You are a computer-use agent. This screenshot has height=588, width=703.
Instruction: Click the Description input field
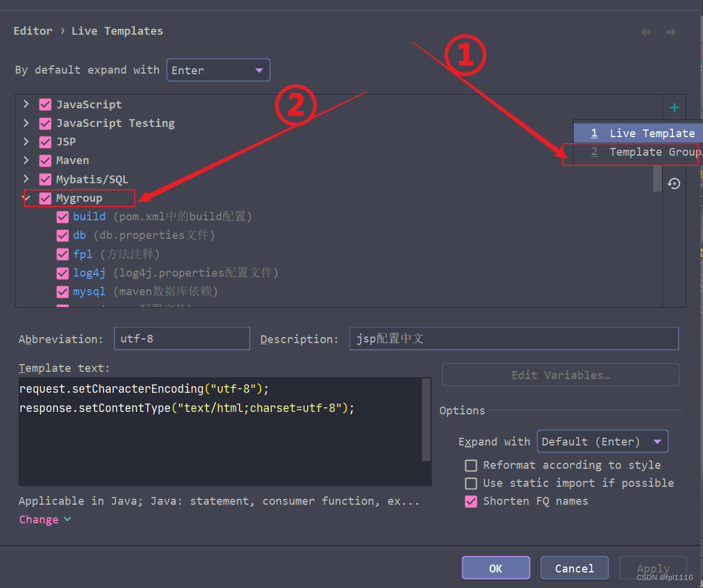coord(514,338)
